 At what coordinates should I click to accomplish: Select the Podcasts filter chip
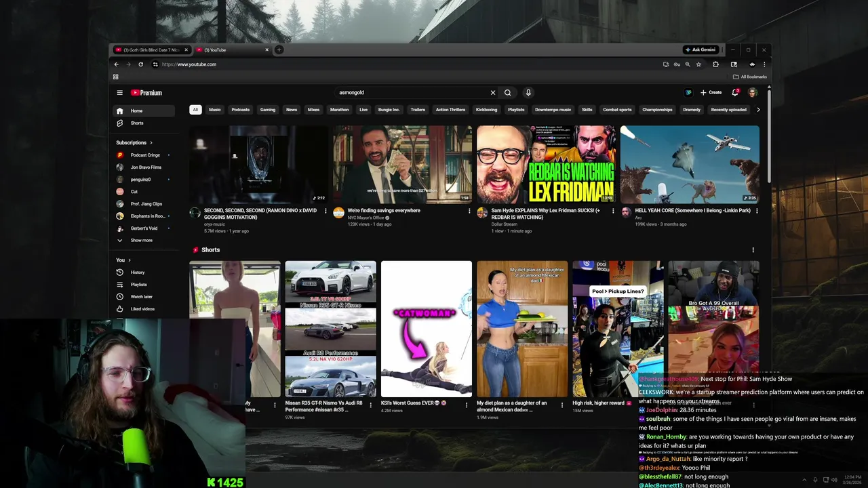tap(240, 110)
